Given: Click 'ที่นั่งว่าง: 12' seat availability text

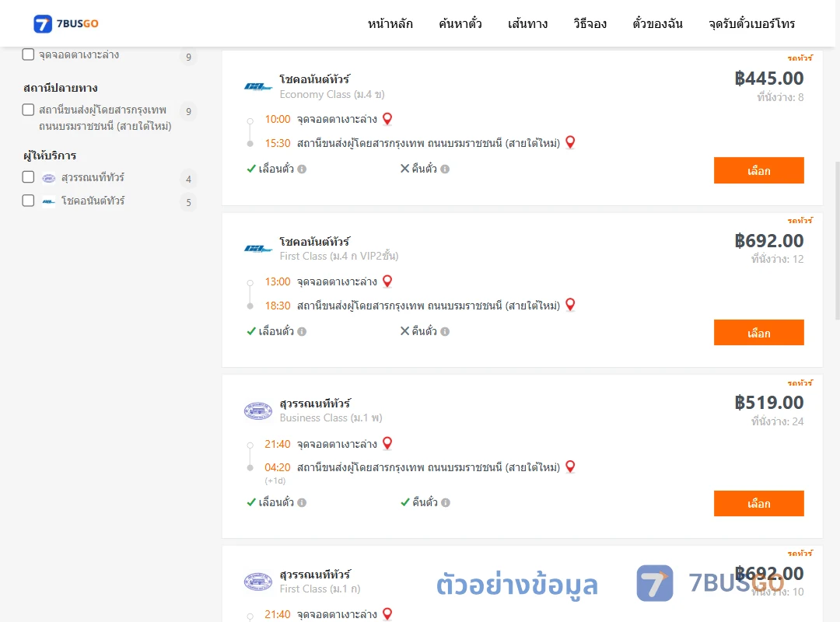Looking at the screenshot, I should tap(777, 260).
